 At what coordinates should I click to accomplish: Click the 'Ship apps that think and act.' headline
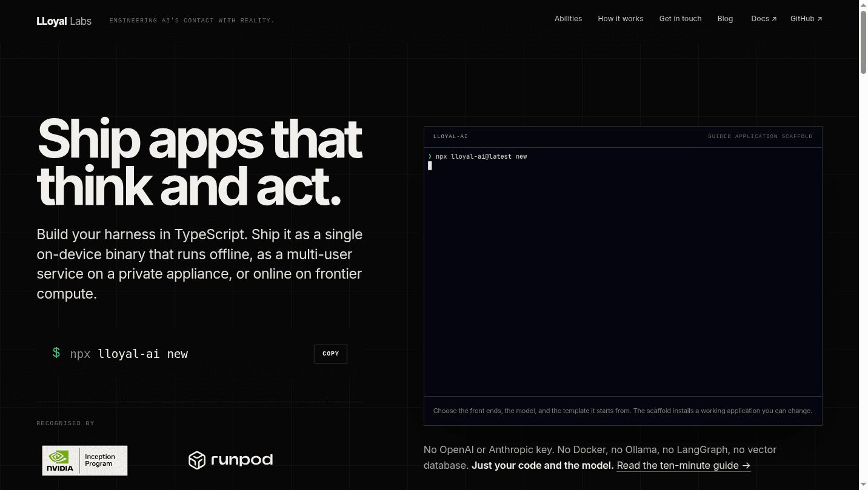tap(199, 162)
